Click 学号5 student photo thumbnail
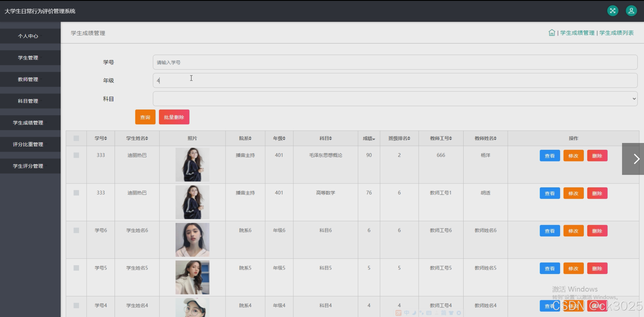 pos(192,277)
